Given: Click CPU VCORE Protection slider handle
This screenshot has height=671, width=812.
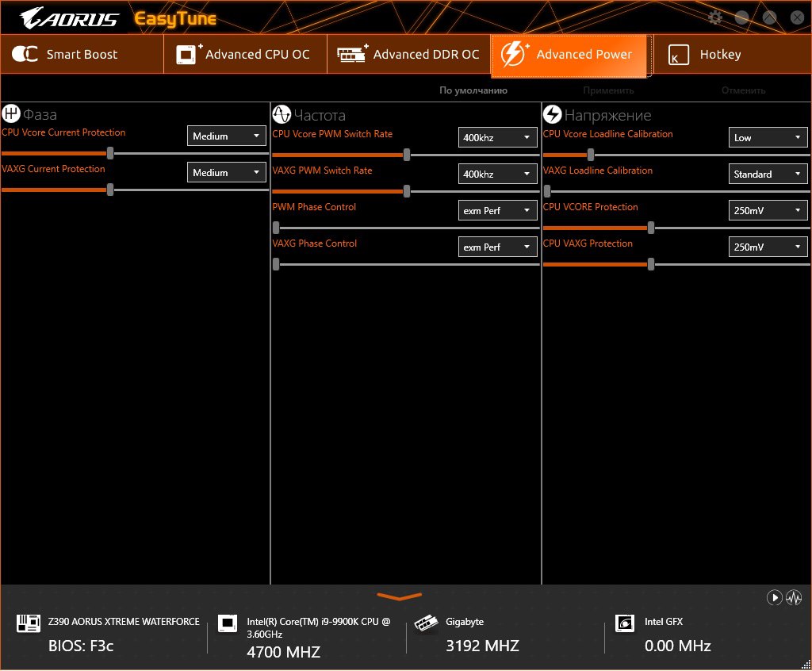Looking at the screenshot, I should tap(651, 228).
